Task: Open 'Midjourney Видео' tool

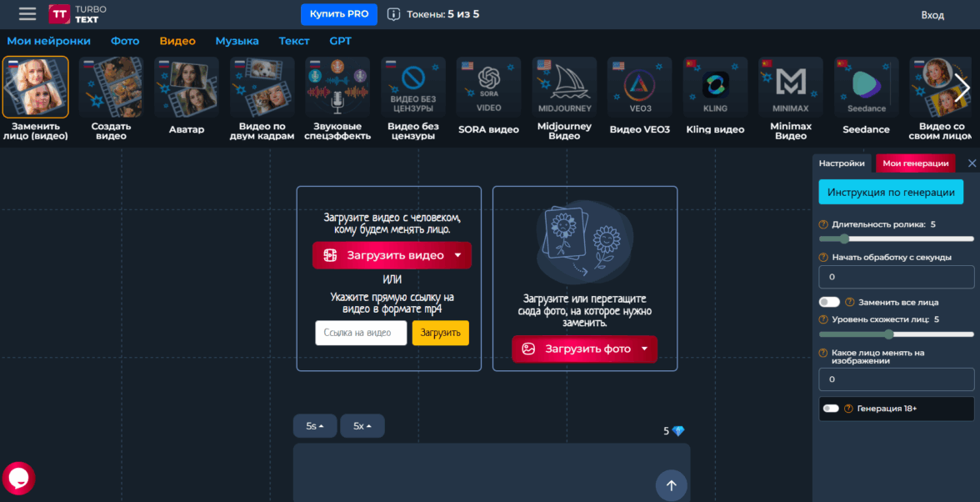Action: (x=564, y=98)
